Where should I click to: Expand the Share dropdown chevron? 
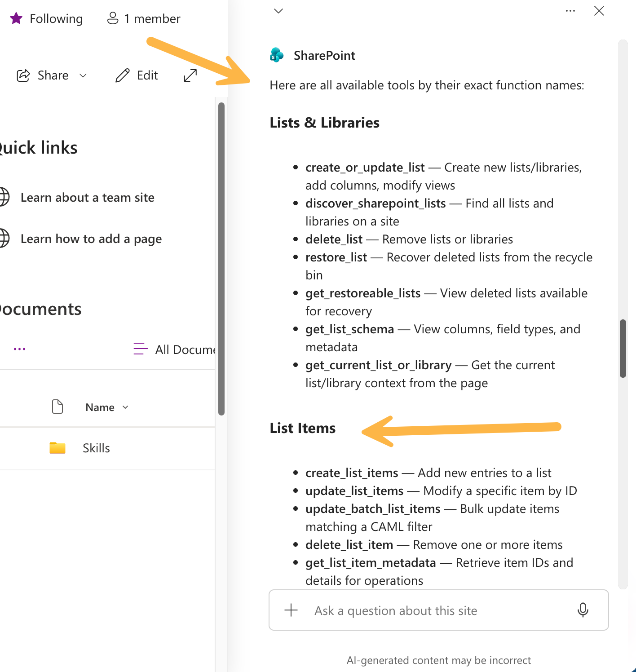[x=83, y=75]
